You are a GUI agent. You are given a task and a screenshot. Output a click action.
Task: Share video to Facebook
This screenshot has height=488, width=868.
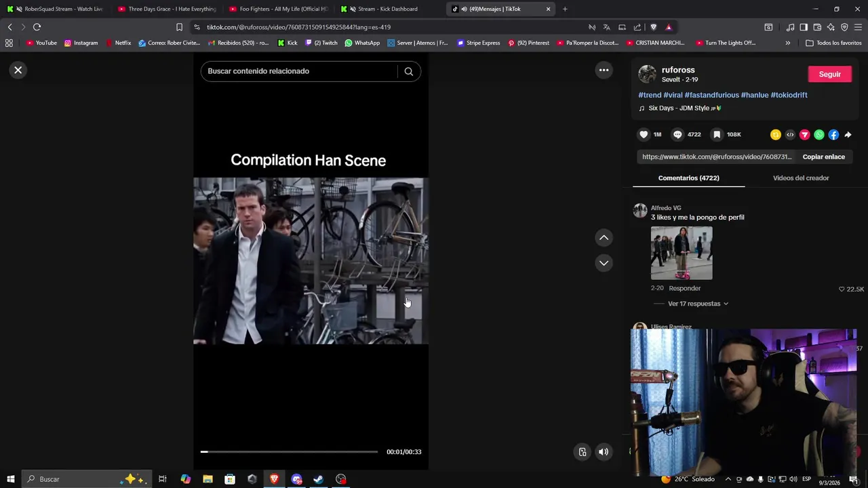pos(833,134)
